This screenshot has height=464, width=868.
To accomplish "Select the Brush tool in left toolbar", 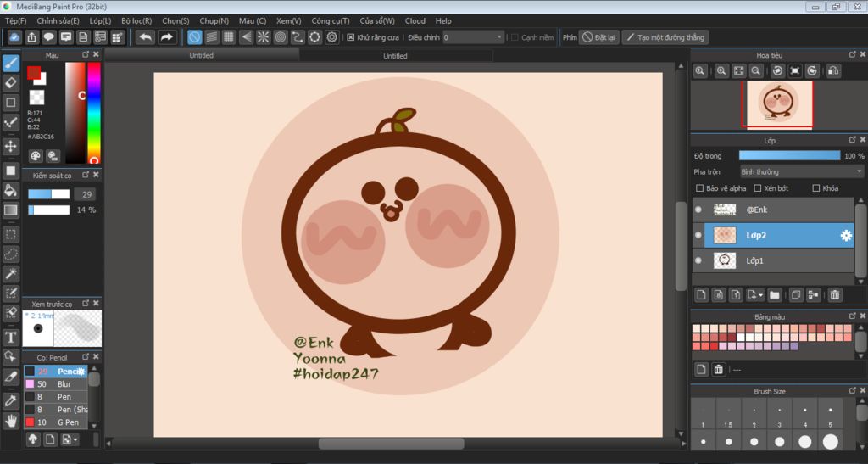I will pos(10,63).
